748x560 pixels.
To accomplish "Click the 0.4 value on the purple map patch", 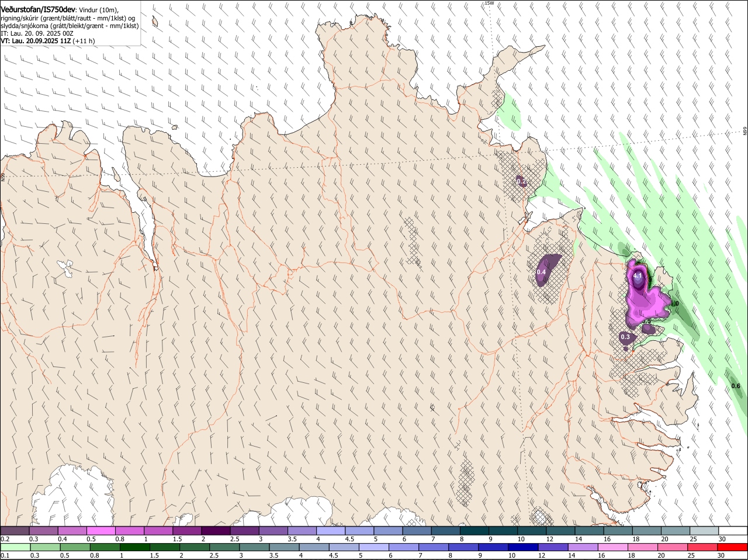I will point(541,272).
